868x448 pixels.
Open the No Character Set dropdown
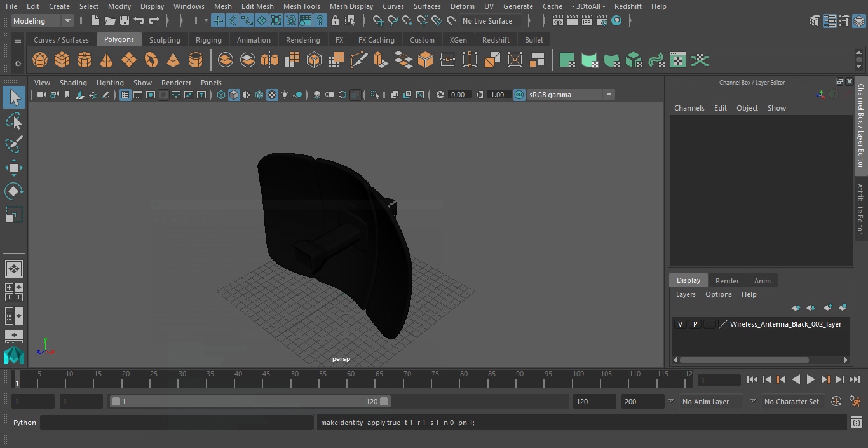click(x=792, y=402)
